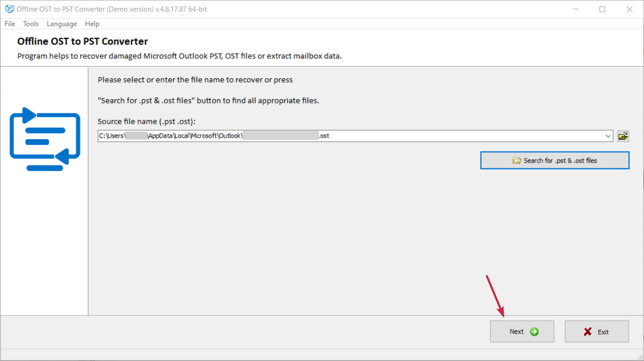Screen dimensions: 644x361
Task: Click the app icon in the title bar
Action: click(9, 9)
